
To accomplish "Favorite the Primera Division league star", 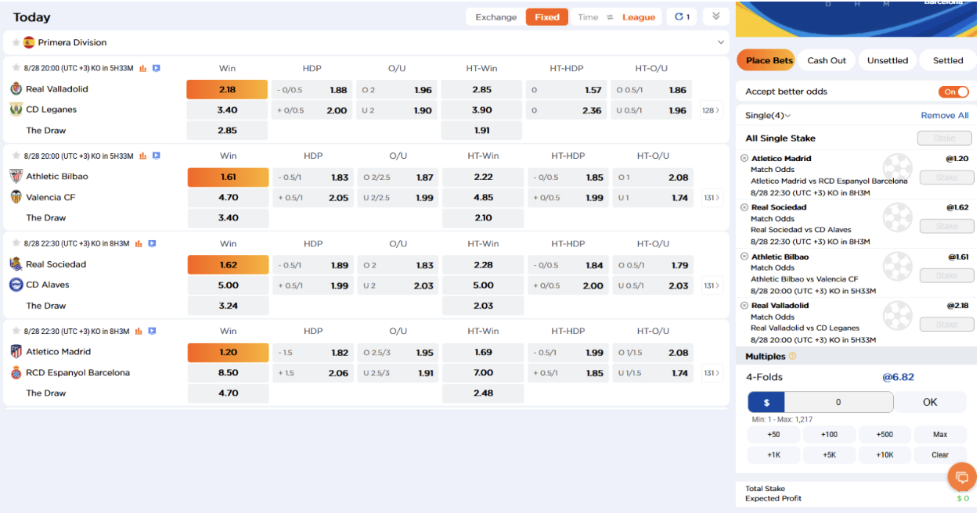I will pyautogui.click(x=16, y=43).
